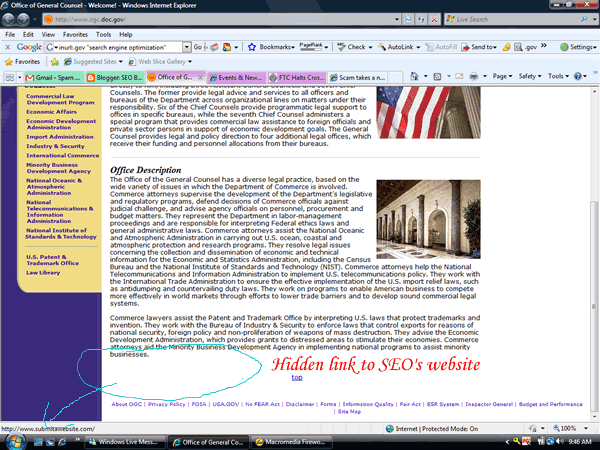Click the browser Back arrow button
This screenshot has height=450, width=600.
[x=9, y=19]
